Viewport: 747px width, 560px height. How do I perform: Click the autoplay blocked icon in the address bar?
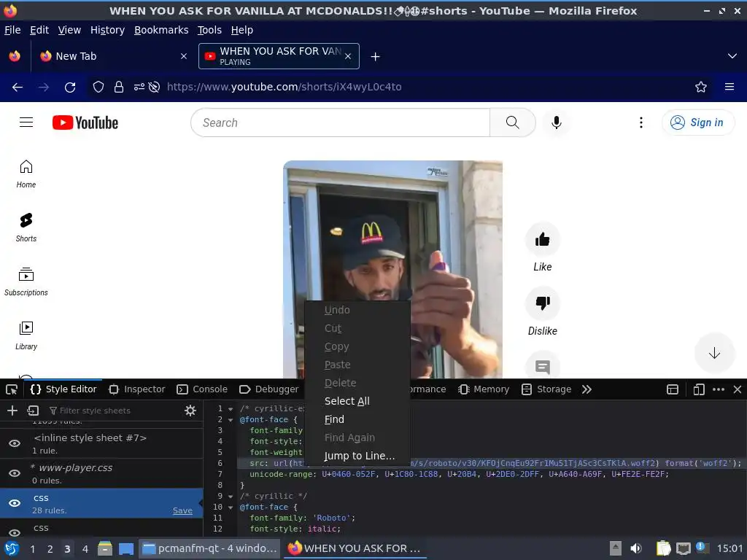(154, 87)
